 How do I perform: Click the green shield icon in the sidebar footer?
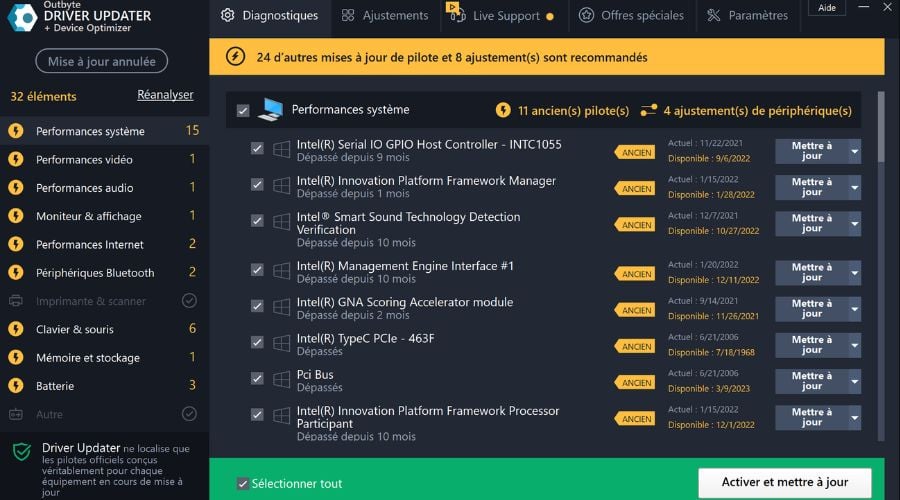click(x=21, y=452)
